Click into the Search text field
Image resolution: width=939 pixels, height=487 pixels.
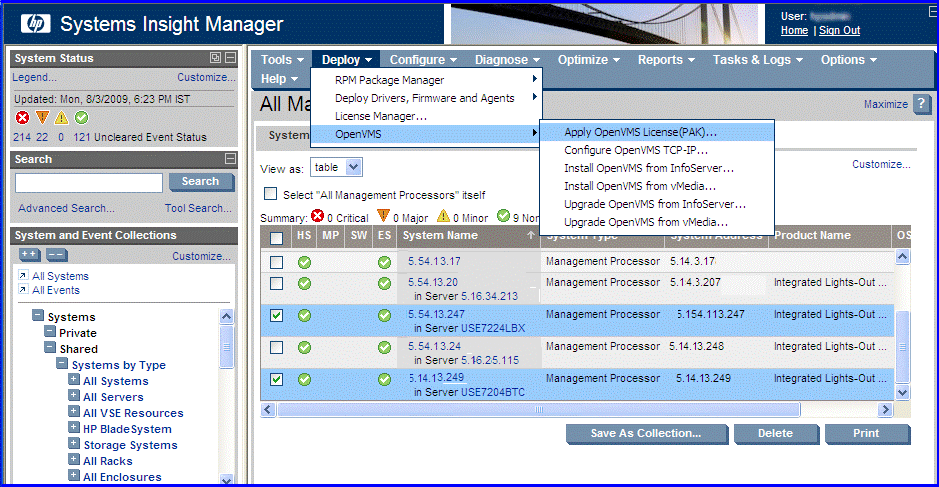pyautogui.click(x=89, y=183)
